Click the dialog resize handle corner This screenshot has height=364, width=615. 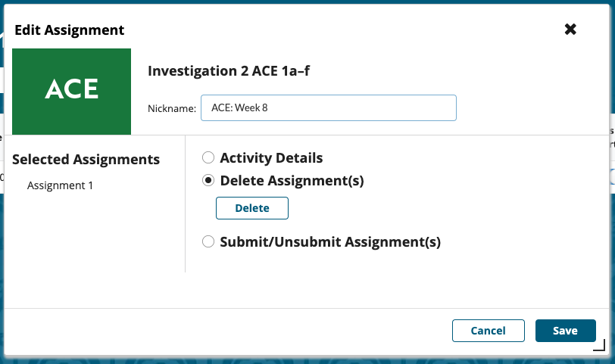pos(600,347)
